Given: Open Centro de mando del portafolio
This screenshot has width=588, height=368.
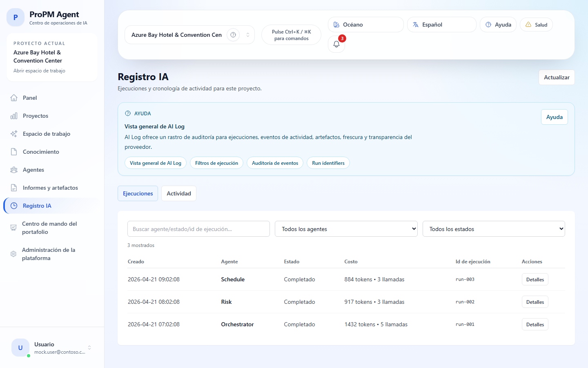Looking at the screenshot, I should (49, 228).
